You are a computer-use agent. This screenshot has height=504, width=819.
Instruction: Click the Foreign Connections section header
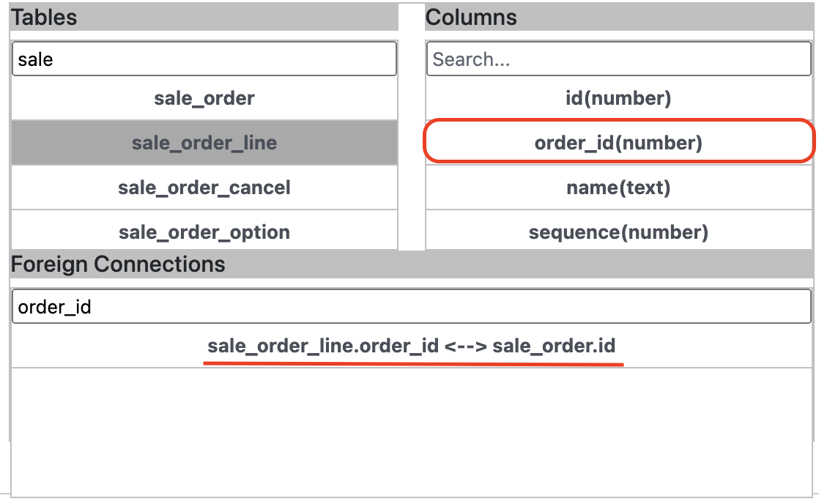tap(412, 264)
